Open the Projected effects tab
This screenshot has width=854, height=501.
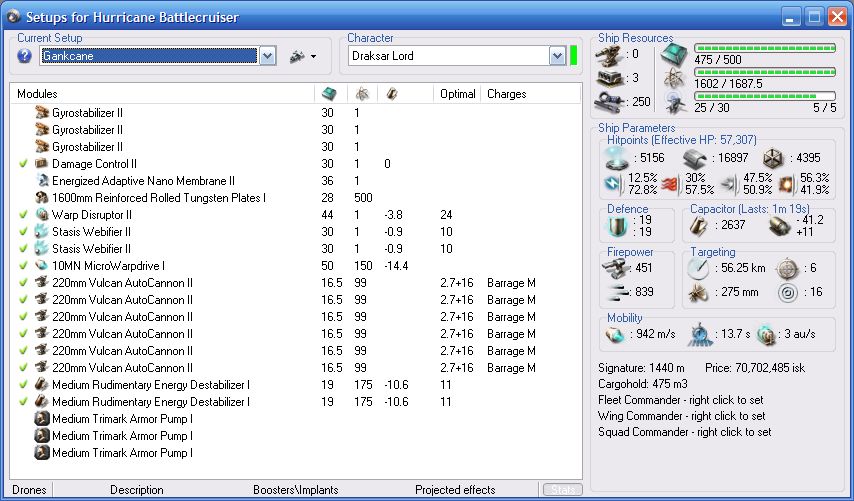455,490
